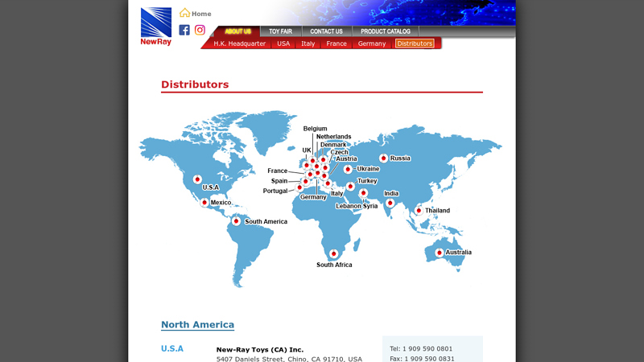Click the Spain map label
The width and height of the screenshot is (644, 362).
[279, 181]
